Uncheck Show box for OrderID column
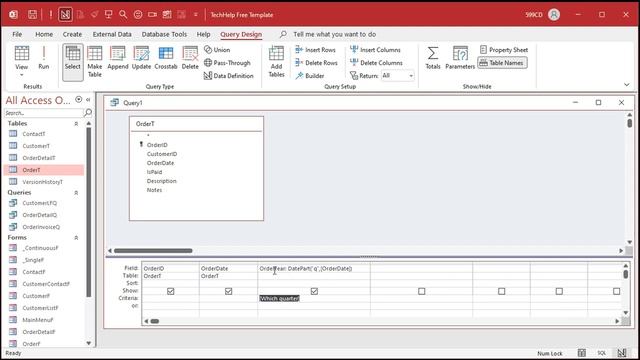The image size is (640, 360). point(171,291)
